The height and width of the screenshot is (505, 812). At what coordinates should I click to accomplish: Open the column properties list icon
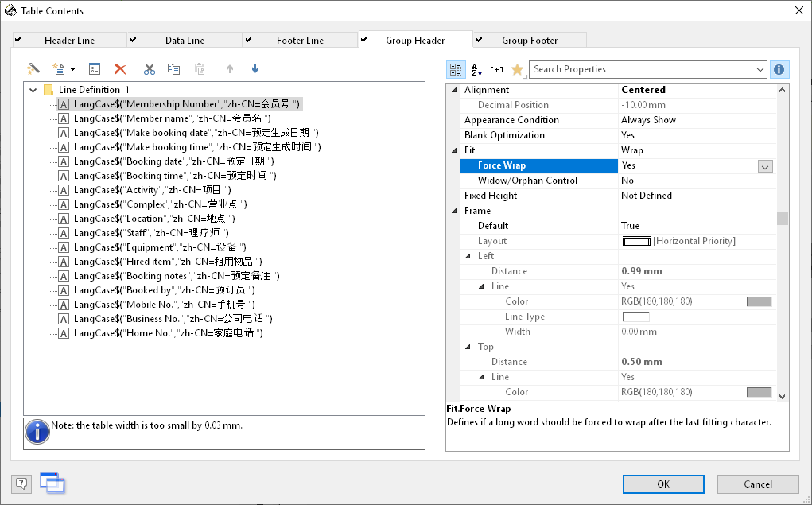95,69
